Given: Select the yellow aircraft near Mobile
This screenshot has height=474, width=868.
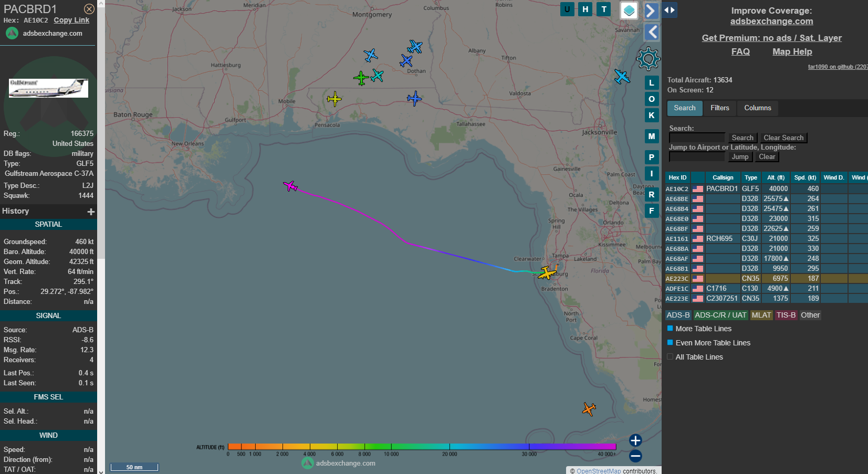Looking at the screenshot, I should (334, 99).
